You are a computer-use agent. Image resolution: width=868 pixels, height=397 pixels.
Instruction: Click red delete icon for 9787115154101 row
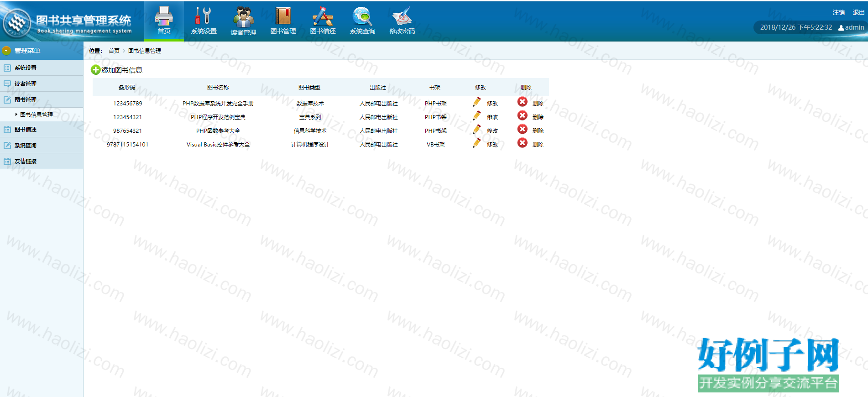click(523, 143)
